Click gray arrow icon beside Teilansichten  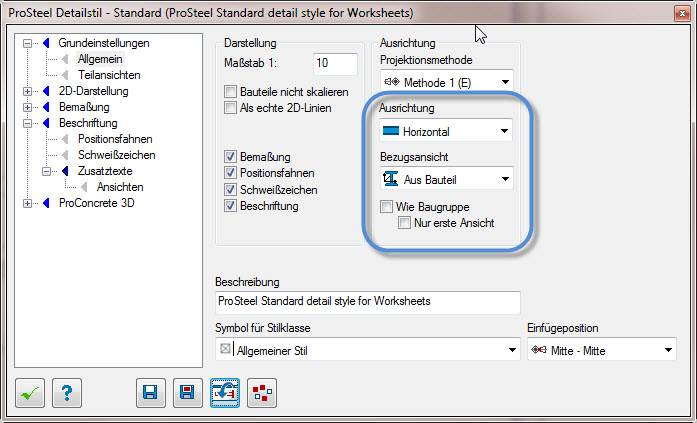tap(65, 75)
